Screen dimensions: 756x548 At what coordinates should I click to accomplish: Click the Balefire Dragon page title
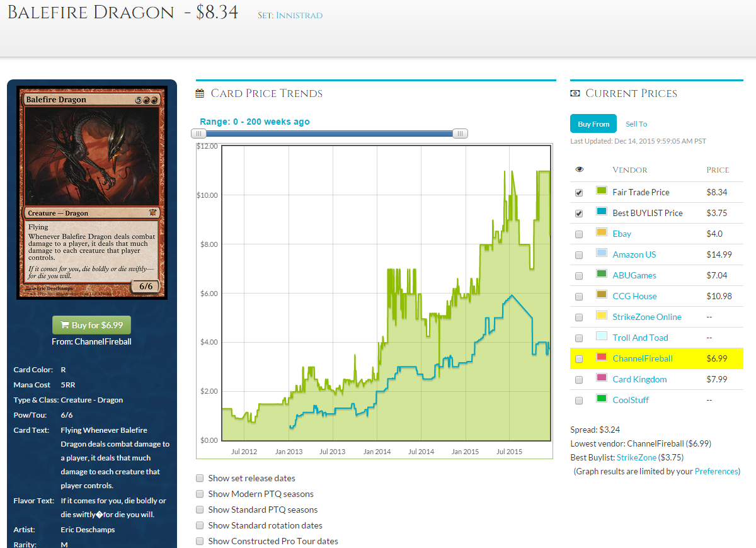pyautogui.click(x=91, y=13)
